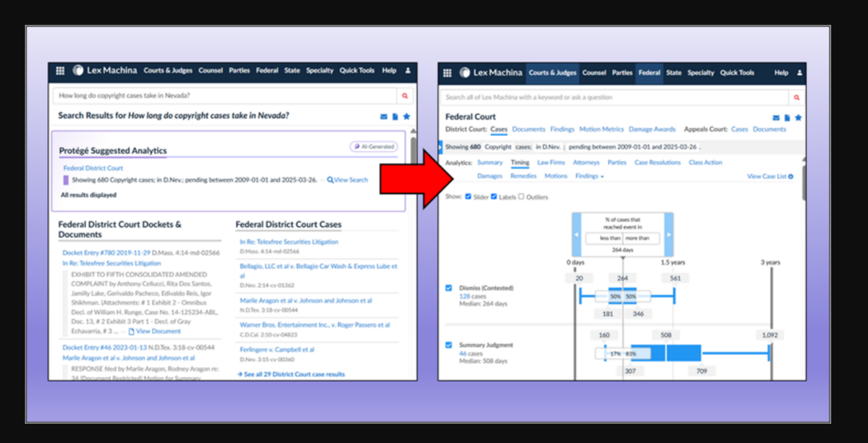Expand the Findings dropdown in Analytics
The height and width of the screenshot is (443, 868).
pyautogui.click(x=589, y=176)
